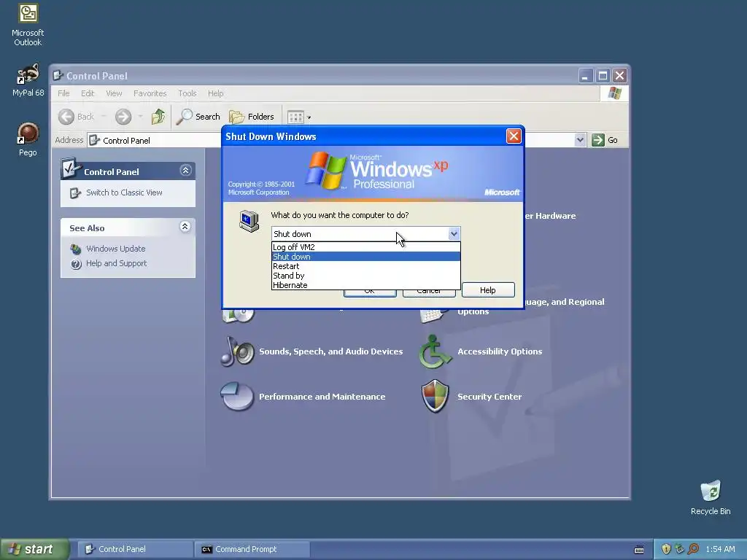The width and height of the screenshot is (747, 560).
Task: Back button dropdown arrow in toolbar
Action: 104,117
